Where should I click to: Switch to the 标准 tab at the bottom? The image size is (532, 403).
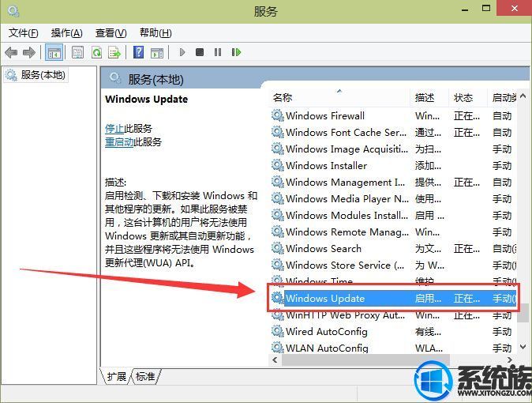pos(145,377)
